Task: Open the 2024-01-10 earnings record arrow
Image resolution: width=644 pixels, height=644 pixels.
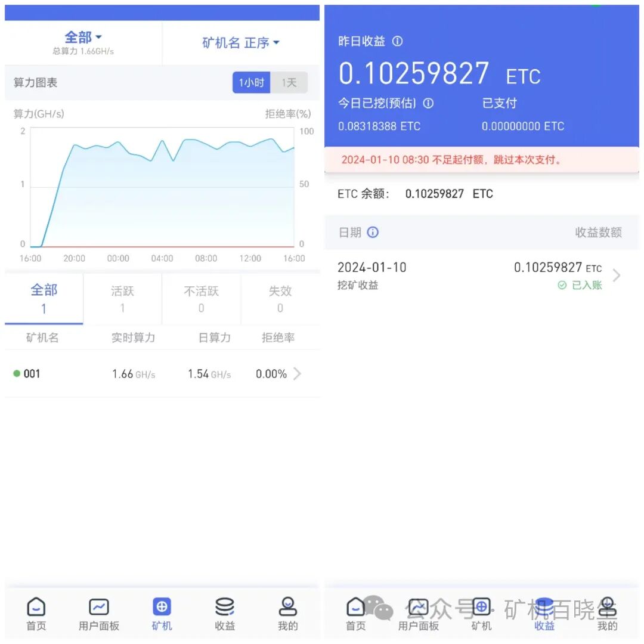Action: tap(617, 275)
